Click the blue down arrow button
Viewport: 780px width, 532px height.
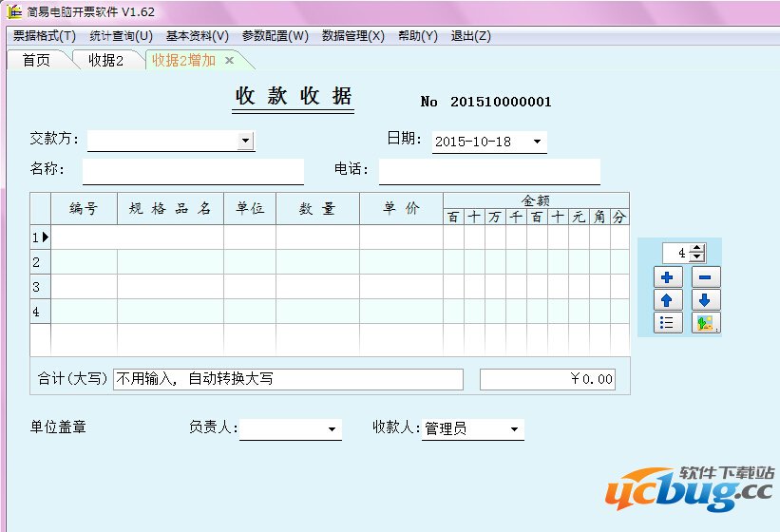coord(706,300)
